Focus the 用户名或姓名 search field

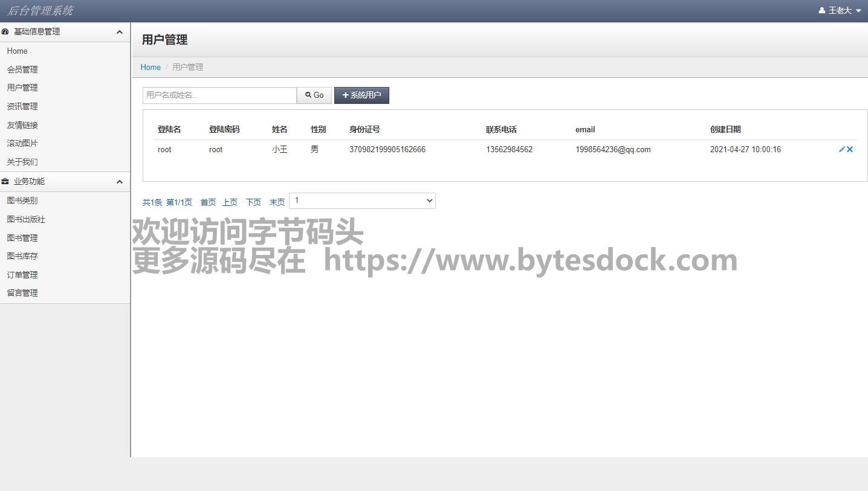tap(219, 95)
